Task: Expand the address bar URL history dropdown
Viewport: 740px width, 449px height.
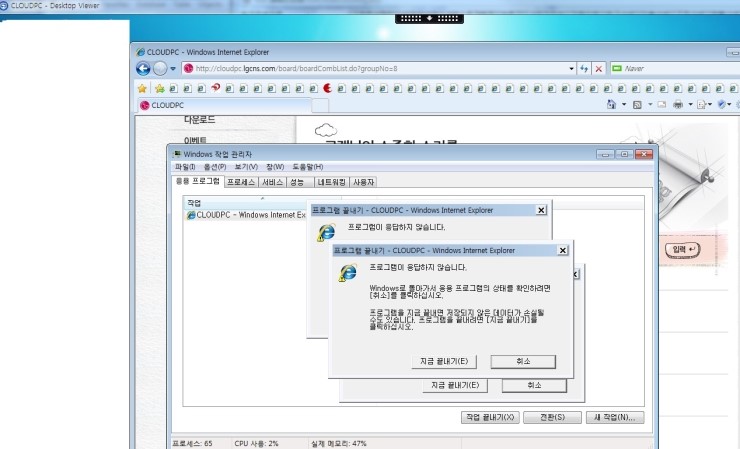Action: (x=571, y=68)
